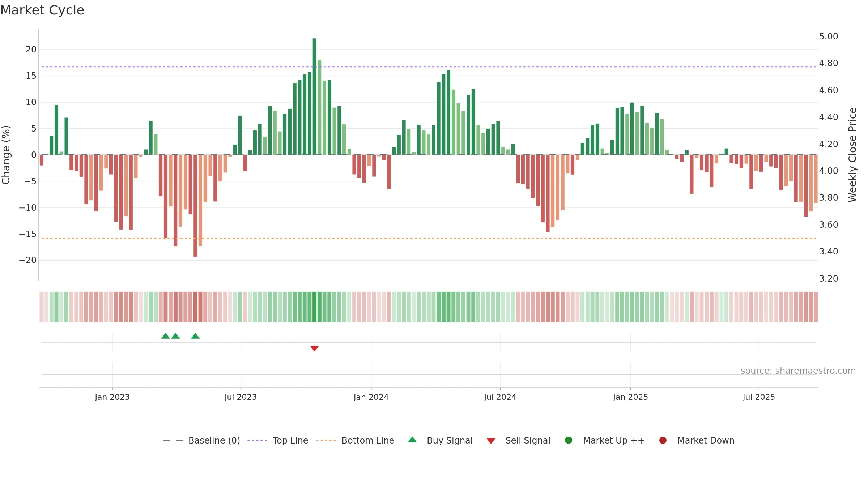Screen dimensions: 868x488
Task: Click the red sell signal marker on chart
Action: [314, 348]
